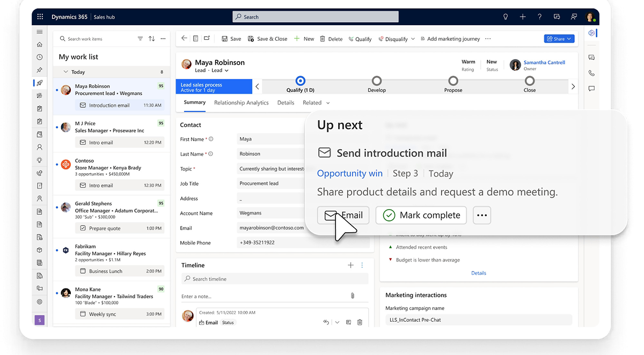Click the lightbulb icon in header
The image size is (644, 355).
pos(505,17)
